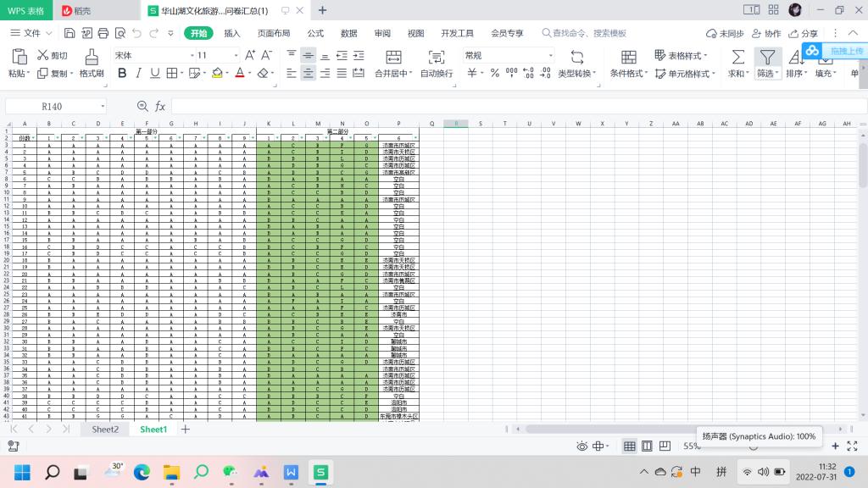The width and height of the screenshot is (868, 488).
Task: Click the Filter (筛选) funnel icon
Action: [767, 57]
